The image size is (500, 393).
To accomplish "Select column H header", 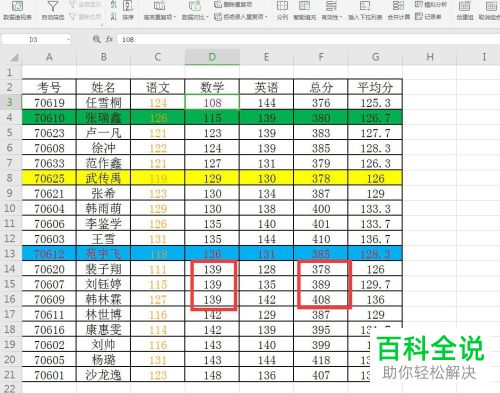I will 430,57.
